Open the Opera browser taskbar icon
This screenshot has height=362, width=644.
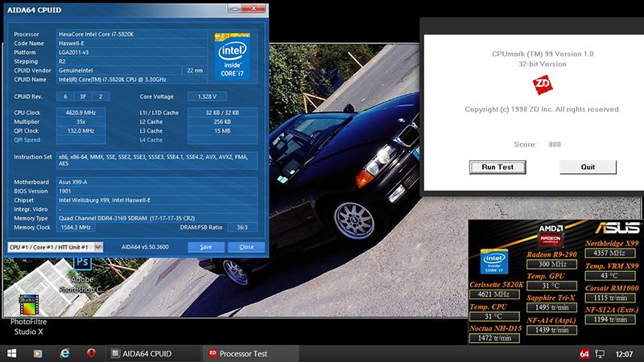coord(91,353)
